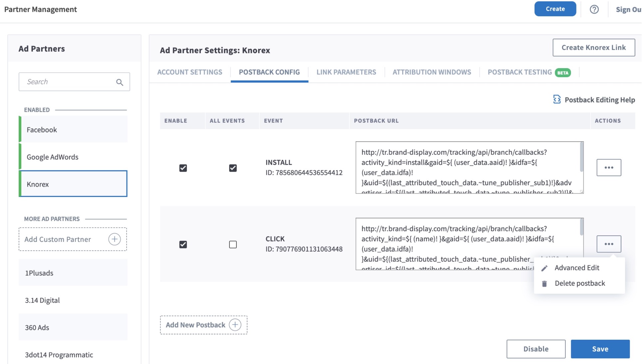Screen dimensions: 644x364
Task: Click the plus icon beside Add Custom Partner
Action: click(115, 239)
